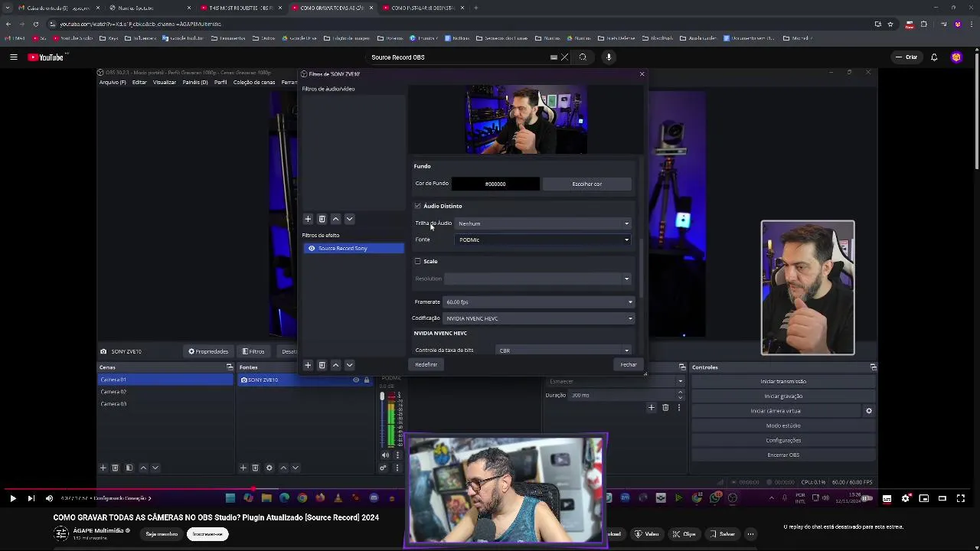This screenshot has width=980, height=551.
Task: Click the YouTube video progress bar
Action: [490, 488]
